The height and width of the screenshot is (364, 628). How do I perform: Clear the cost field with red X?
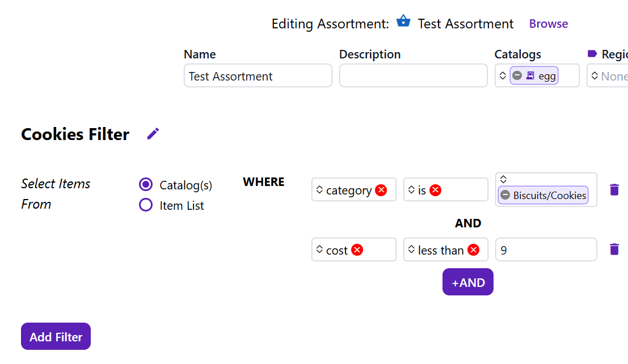click(x=357, y=250)
